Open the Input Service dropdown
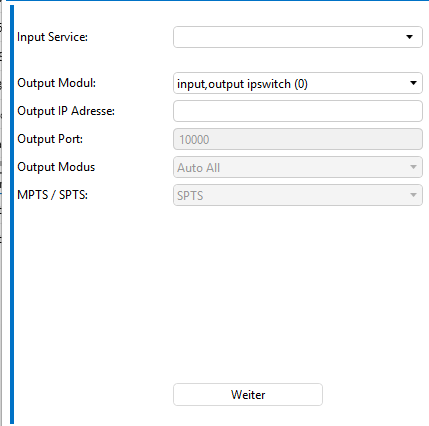Image resolution: width=429 pixels, height=426 pixels. pyautogui.click(x=298, y=37)
